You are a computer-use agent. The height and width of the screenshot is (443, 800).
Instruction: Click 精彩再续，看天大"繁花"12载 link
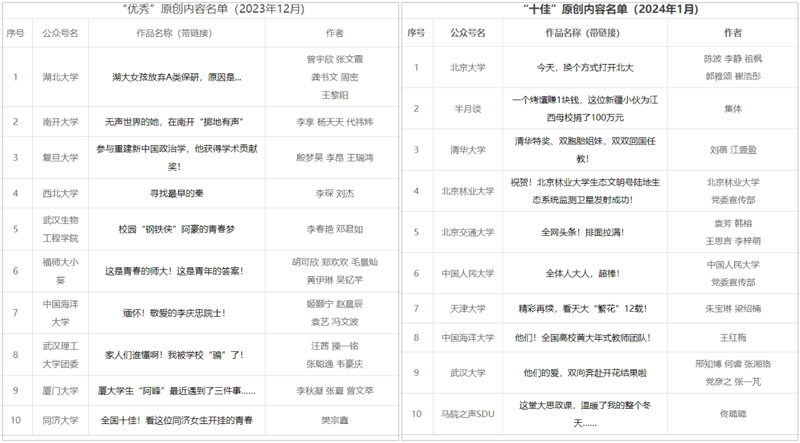[x=573, y=310]
